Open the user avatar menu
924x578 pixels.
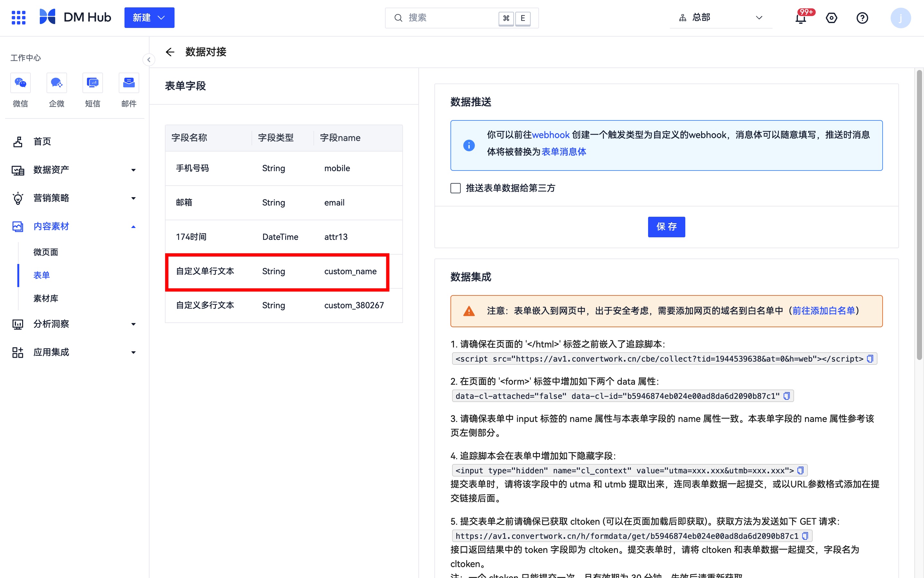coord(900,18)
